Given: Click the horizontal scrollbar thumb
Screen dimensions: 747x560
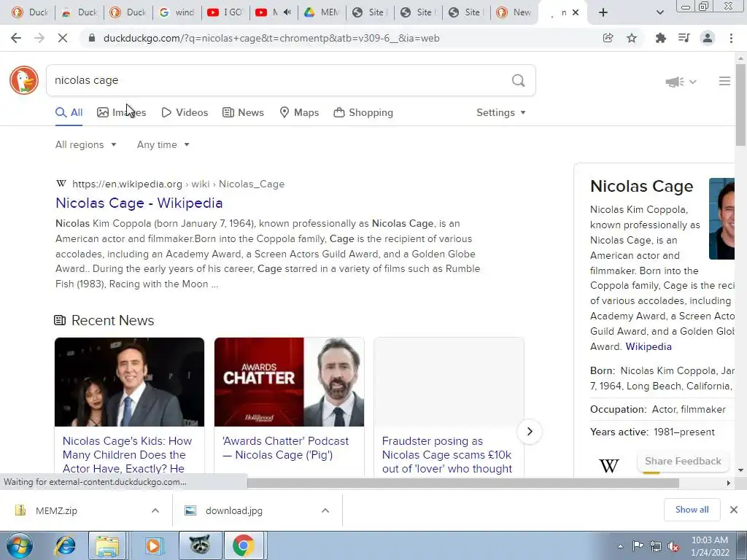Looking at the screenshot, I should pos(463,483).
